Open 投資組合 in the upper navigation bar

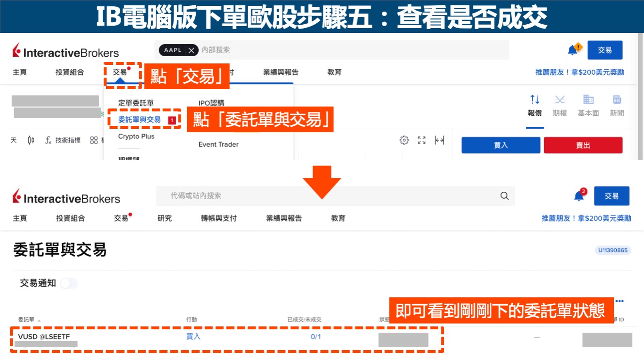70,72
